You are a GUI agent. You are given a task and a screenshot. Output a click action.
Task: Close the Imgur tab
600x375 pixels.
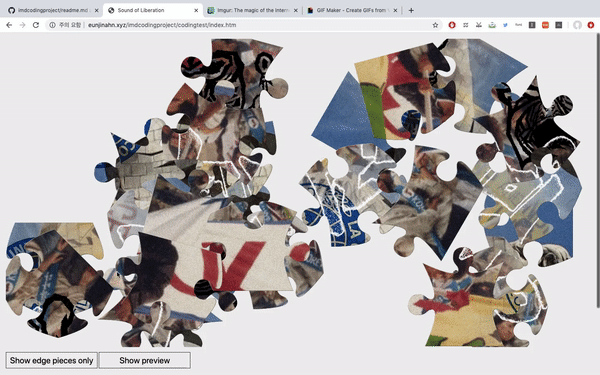(x=295, y=10)
